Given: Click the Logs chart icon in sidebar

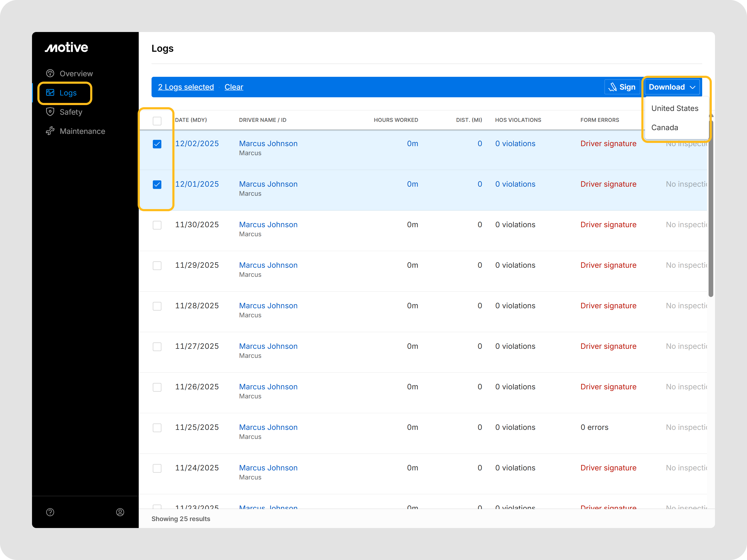Looking at the screenshot, I should 50,93.
